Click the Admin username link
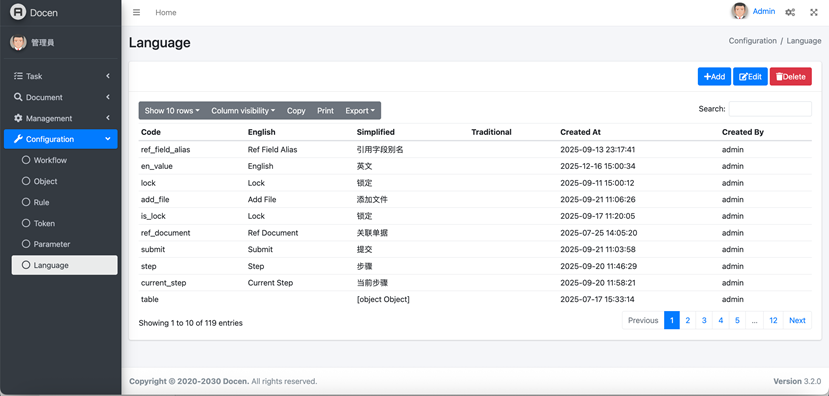This screenshot has width=829, height=396. click(x=764, y=11)
